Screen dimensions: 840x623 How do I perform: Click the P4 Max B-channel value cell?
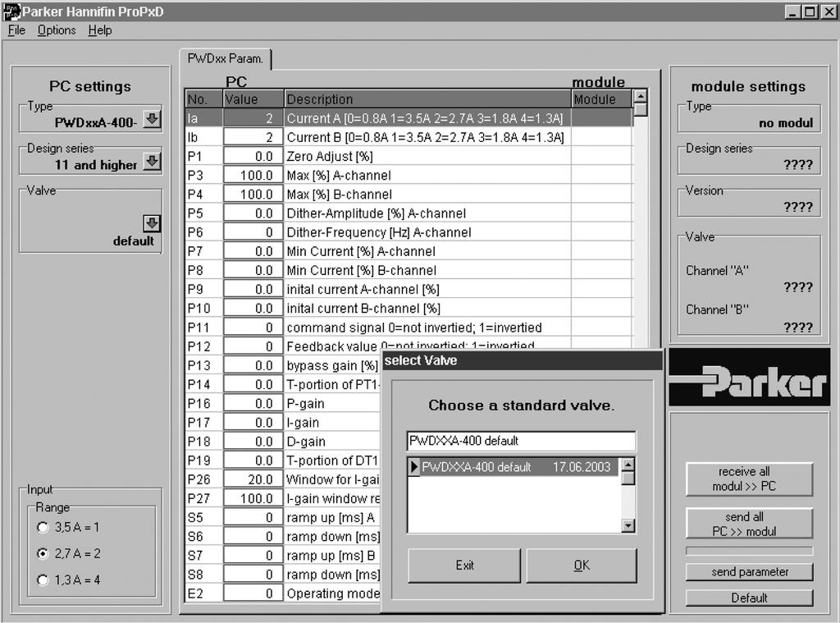253,194
